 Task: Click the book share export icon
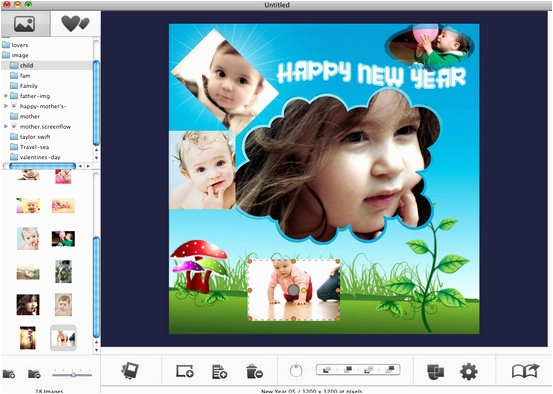click(525, 371)
